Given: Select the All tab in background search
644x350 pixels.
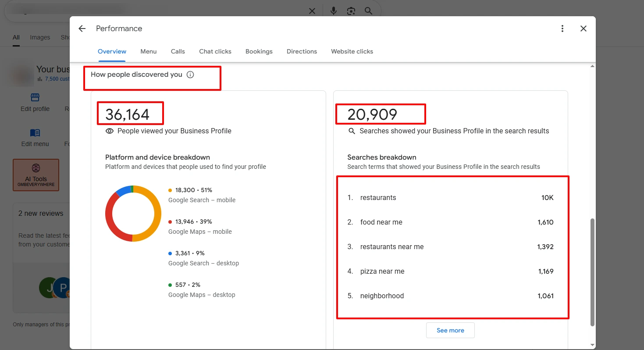Looking at the screenshot, I should 16,37.
